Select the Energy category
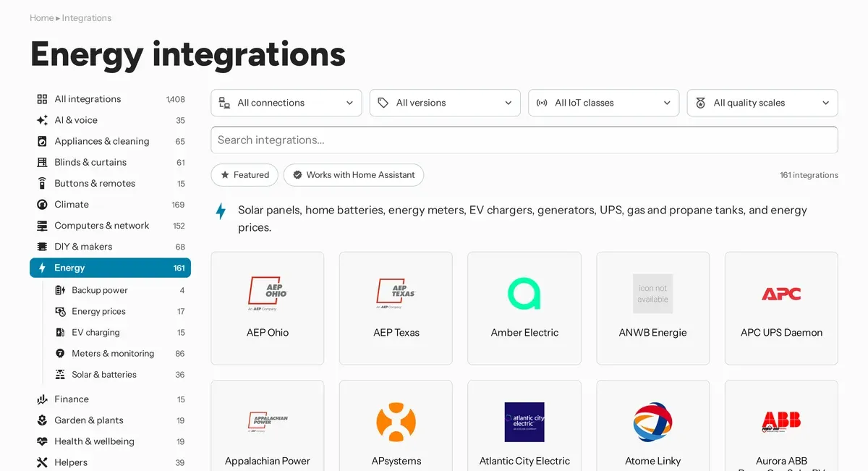The image size is (868, 471). tap(110, 268)
